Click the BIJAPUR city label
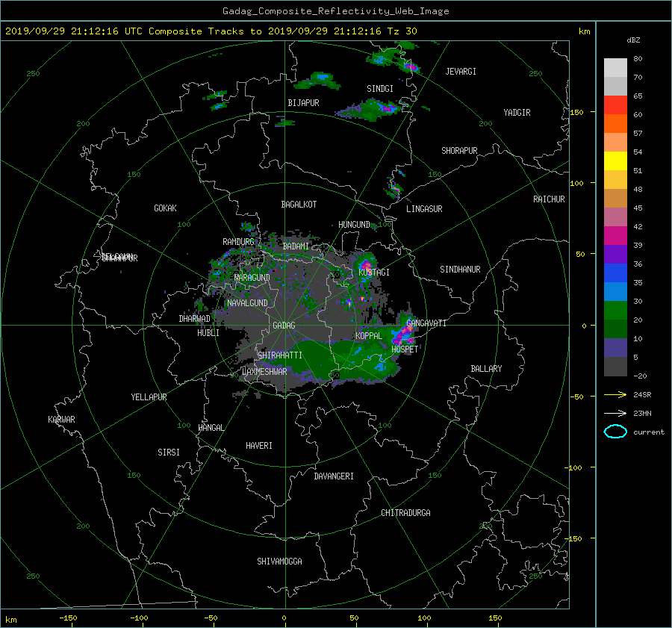Screen dimensions: 672x628 pyautogui.click(x=303, y=103)
